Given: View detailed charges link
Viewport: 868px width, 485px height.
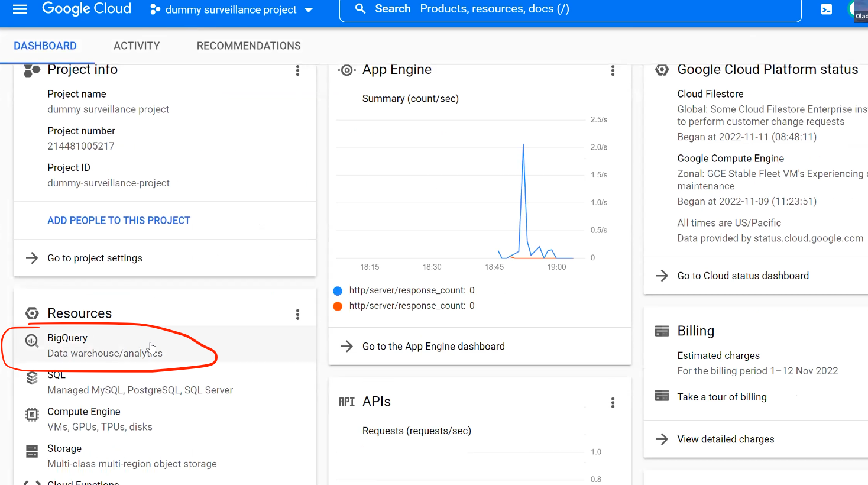Looking at the screenshot, I should (726, 439).
